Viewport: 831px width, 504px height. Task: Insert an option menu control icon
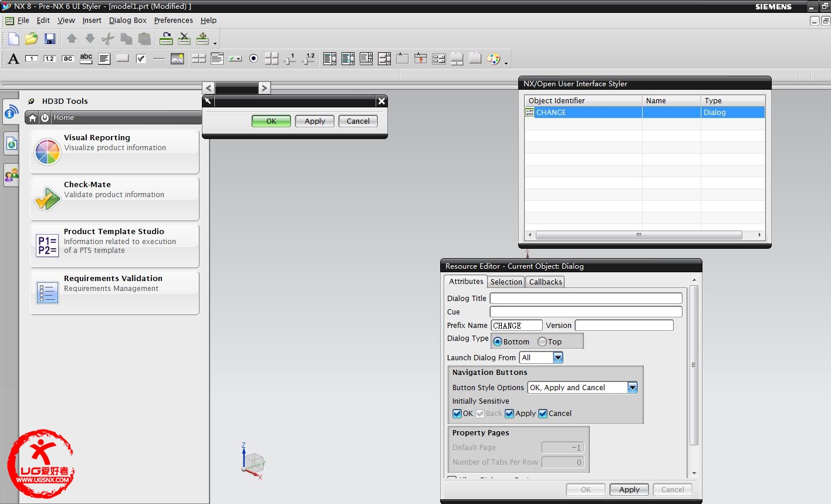[x=235, y=59]
